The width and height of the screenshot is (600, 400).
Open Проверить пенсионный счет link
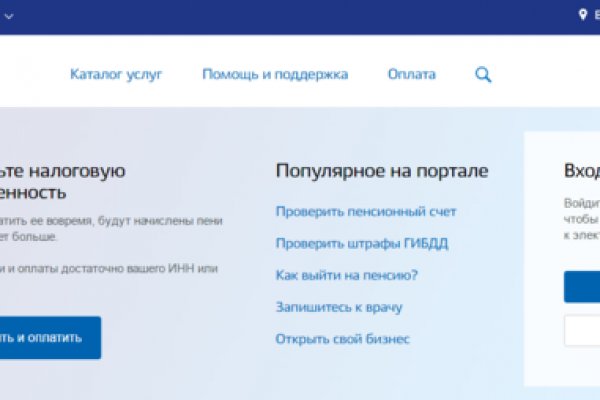coord(365,212)
